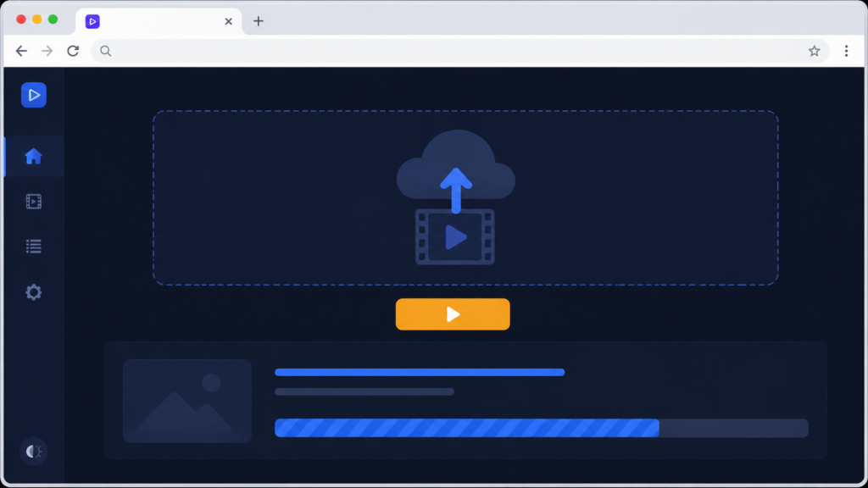Select the active browser tab
The image size is (868, 488).
point(159,21)
